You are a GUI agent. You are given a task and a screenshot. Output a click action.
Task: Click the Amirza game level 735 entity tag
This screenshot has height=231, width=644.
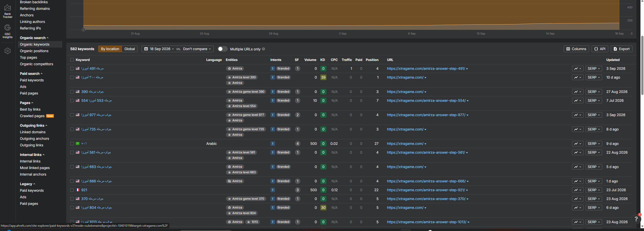pos(246,129)
